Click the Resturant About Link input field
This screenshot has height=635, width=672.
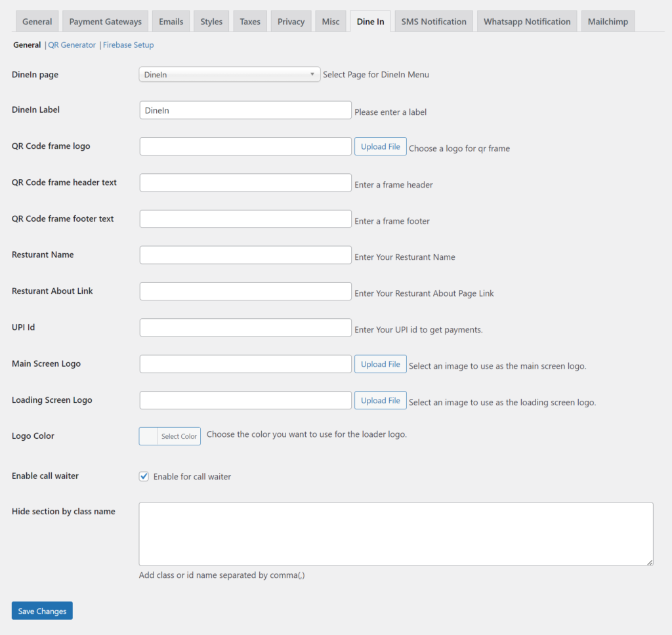(x=245, y=291)
